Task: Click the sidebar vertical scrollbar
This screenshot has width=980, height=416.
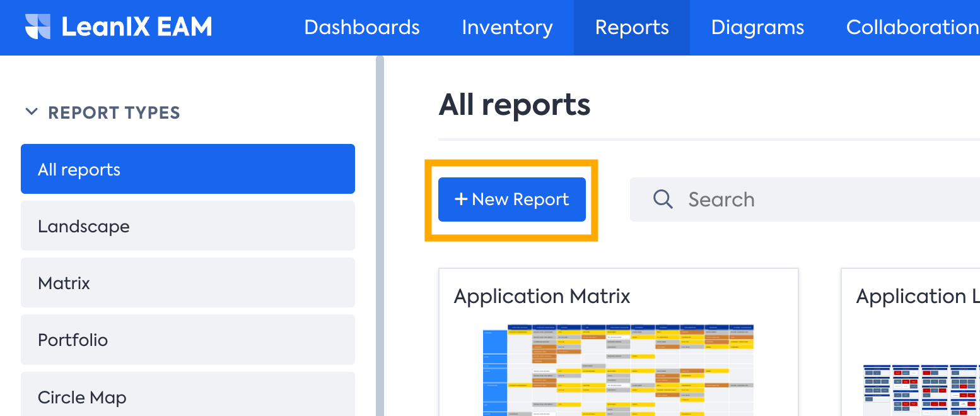Action: pos(380,235)
